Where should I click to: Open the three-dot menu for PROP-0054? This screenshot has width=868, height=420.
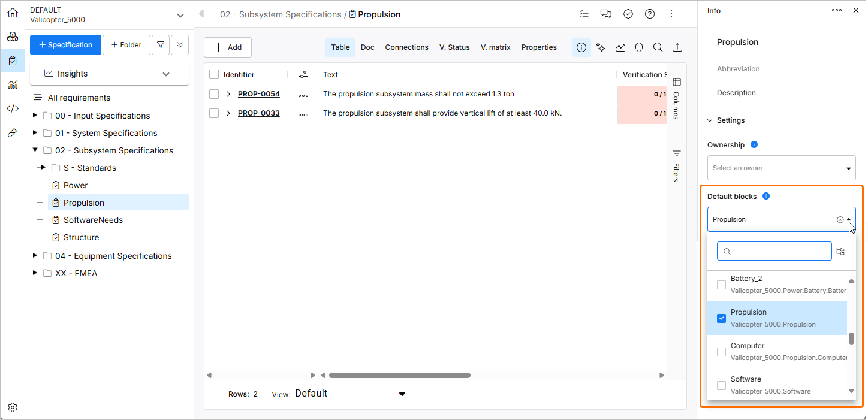[303, 95]
